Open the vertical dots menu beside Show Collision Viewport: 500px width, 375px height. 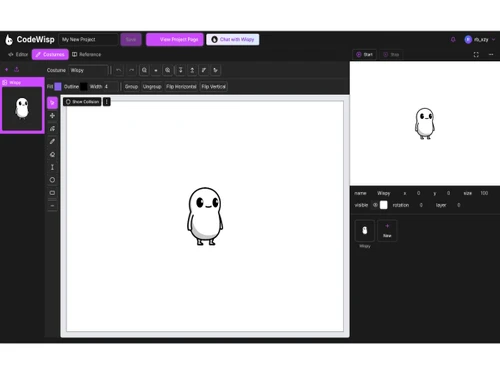(107, 102)
